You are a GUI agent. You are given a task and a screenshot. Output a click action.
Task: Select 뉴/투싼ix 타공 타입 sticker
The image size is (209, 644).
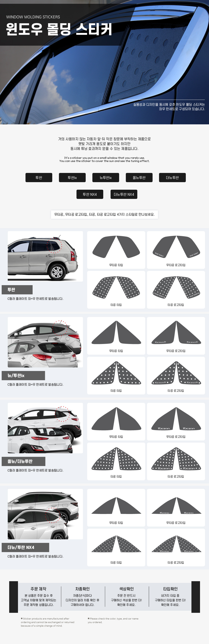point(116,376)
